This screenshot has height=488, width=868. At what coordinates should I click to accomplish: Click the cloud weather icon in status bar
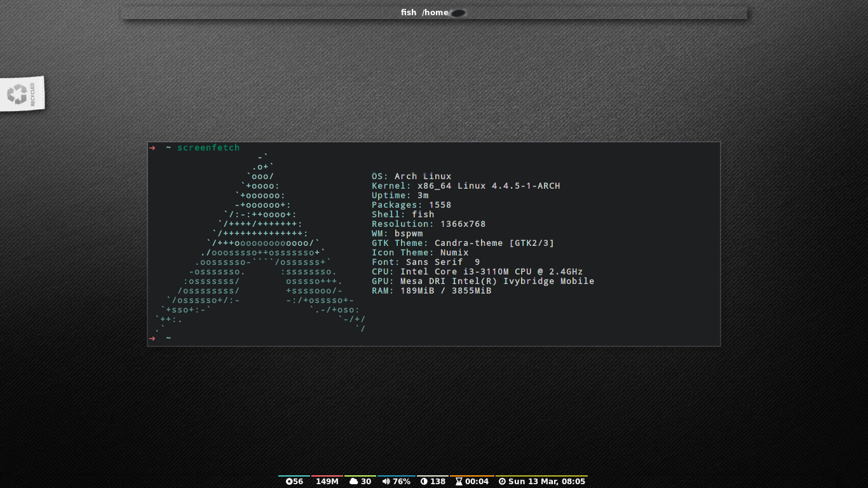point(354,482)
